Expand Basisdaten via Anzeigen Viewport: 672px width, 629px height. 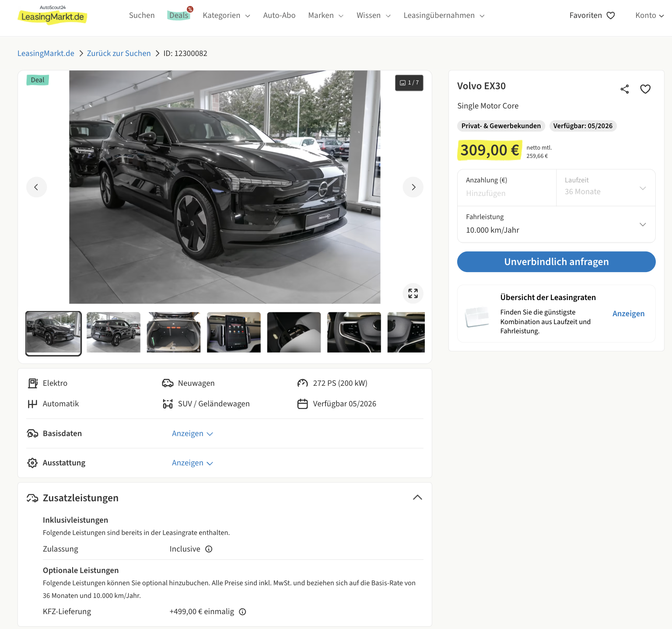pyautogui.click(x=192, y=433)
